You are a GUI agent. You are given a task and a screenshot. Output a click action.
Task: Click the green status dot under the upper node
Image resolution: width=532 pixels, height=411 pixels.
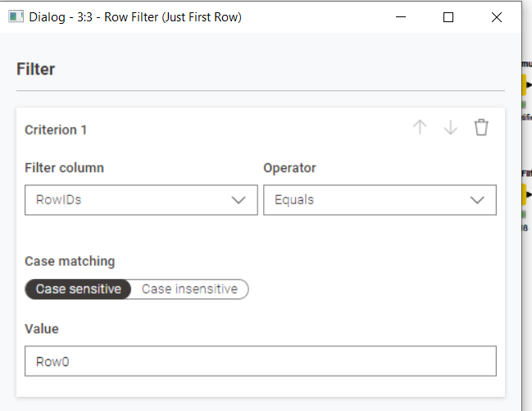click(524, 105)
